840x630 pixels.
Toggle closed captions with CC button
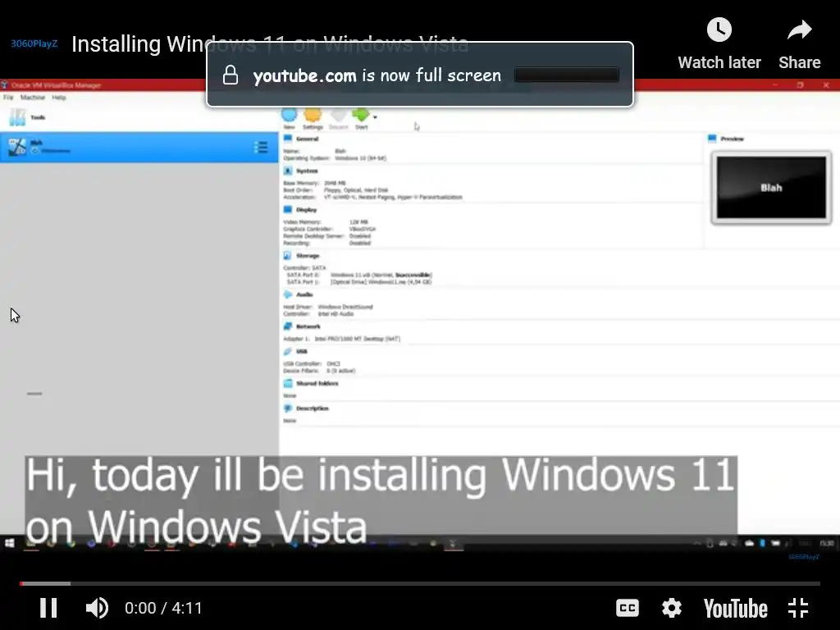[628, 608]
